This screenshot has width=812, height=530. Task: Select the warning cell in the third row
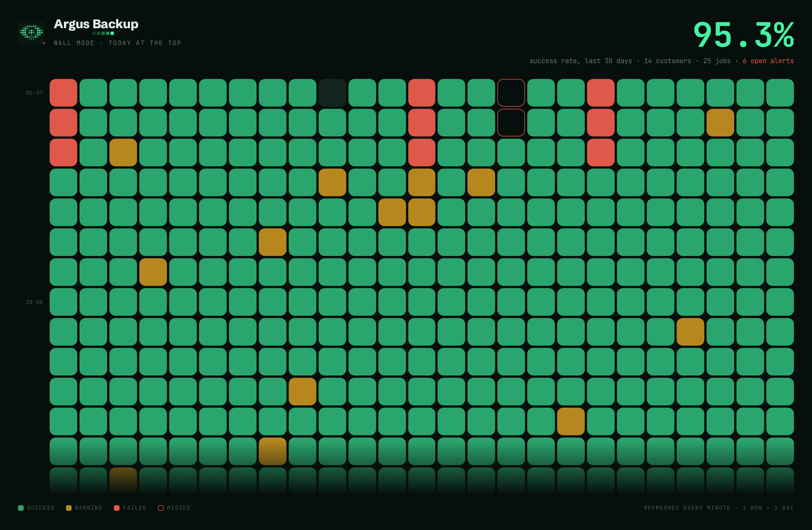click(123, 153)
